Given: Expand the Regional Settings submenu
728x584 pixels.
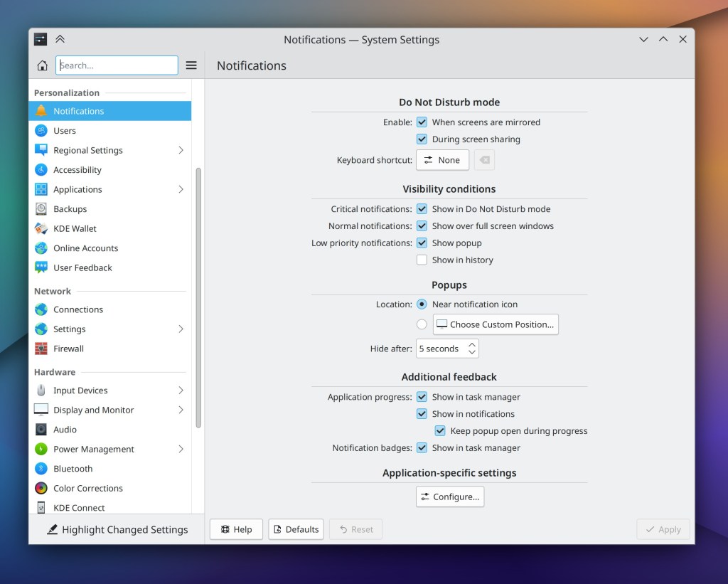Looking at the screenshot, I should [x=181, y=151].
